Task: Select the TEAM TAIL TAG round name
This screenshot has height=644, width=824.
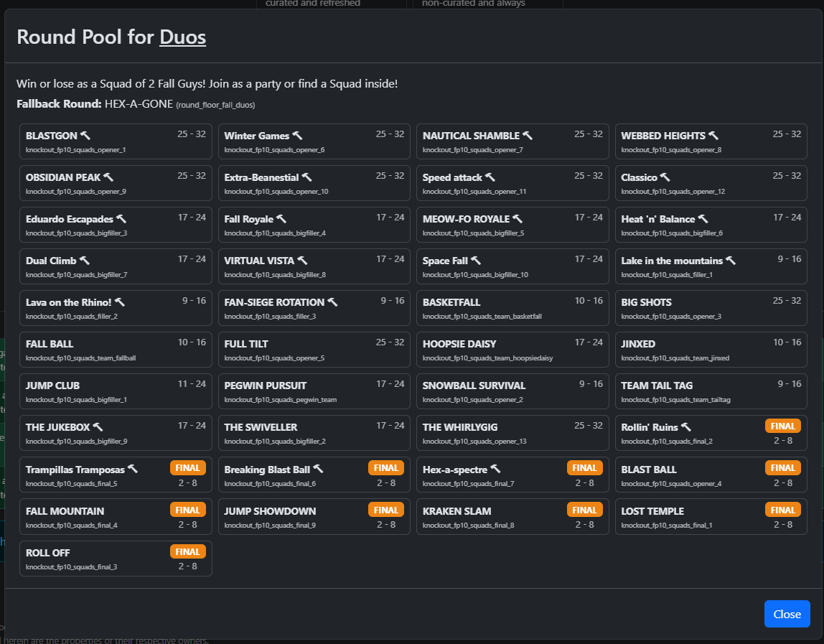Action: 657,386
